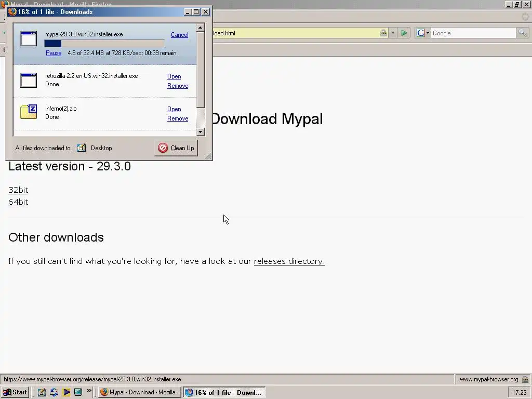This screenshot has height=399, width=532.
Task: Click the Downloads window Firefox title icon
Action: [x=12, y=12]
